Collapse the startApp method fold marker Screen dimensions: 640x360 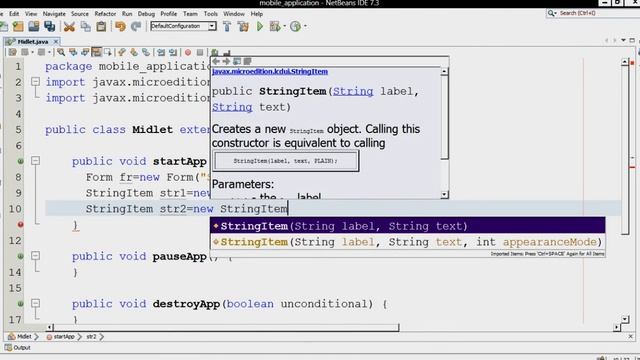[36, 161]
